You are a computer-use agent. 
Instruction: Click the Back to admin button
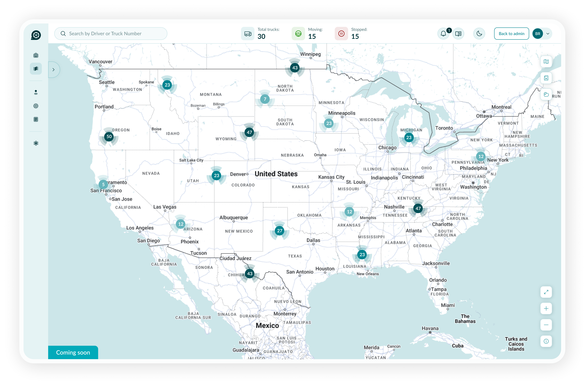(x=511, y=34)
